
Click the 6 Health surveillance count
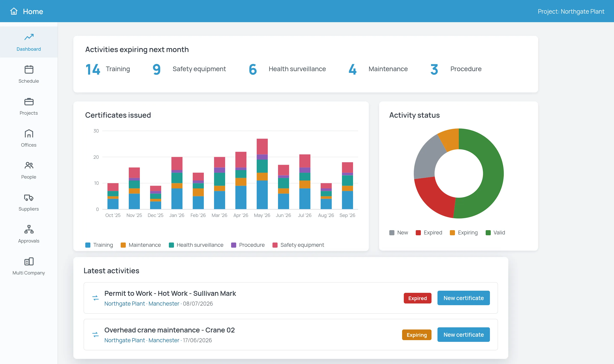pos(287,69)
